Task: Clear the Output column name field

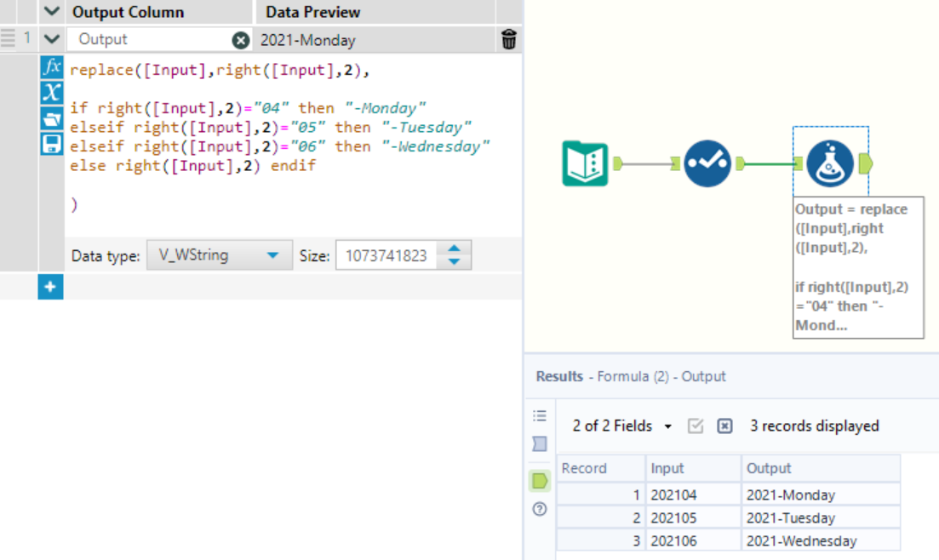Action: (x=241, y=40)
